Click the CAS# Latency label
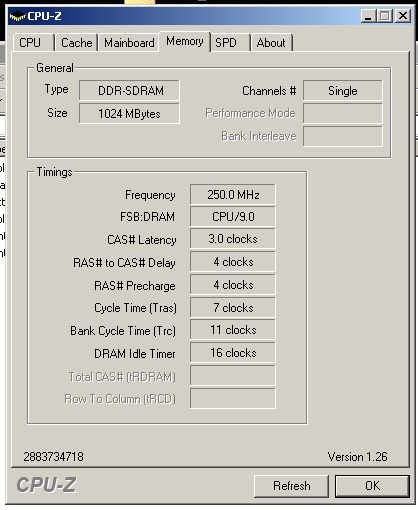Image resolution: width=418 pixels, height=510 pixels. (142, 240)
